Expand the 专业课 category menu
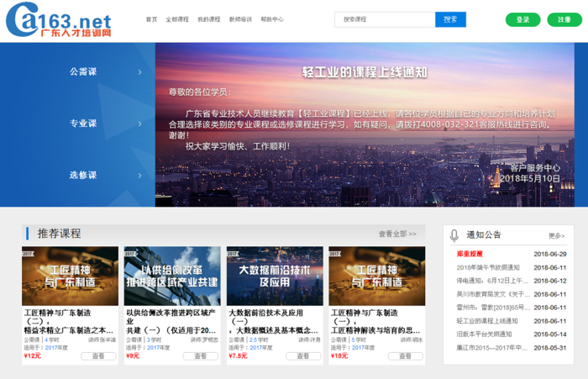The image size is (588, 379). point(83,124)
